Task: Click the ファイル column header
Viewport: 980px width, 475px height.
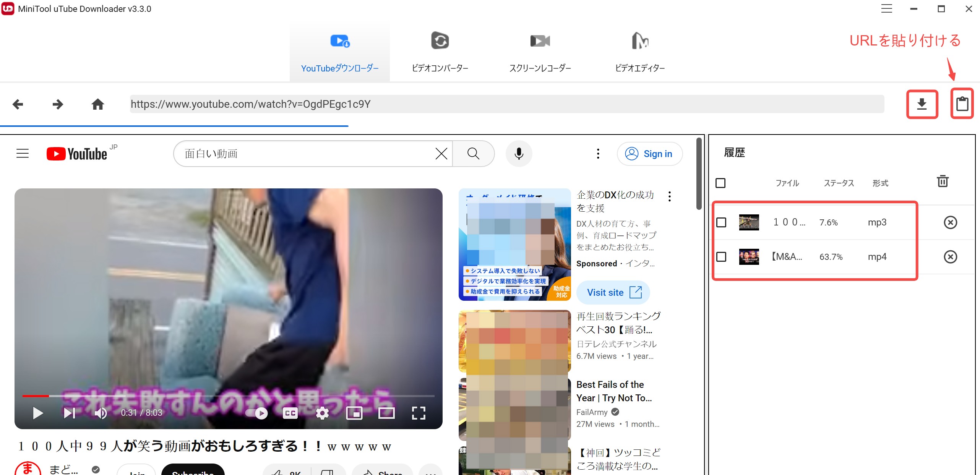Action: pos(787,183)
